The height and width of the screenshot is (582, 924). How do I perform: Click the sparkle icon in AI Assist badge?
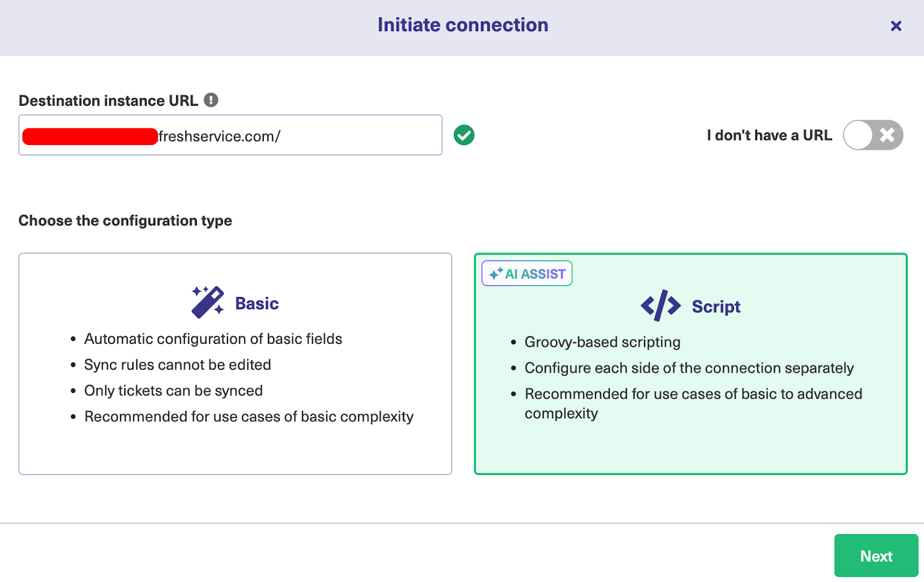(495, 273)
